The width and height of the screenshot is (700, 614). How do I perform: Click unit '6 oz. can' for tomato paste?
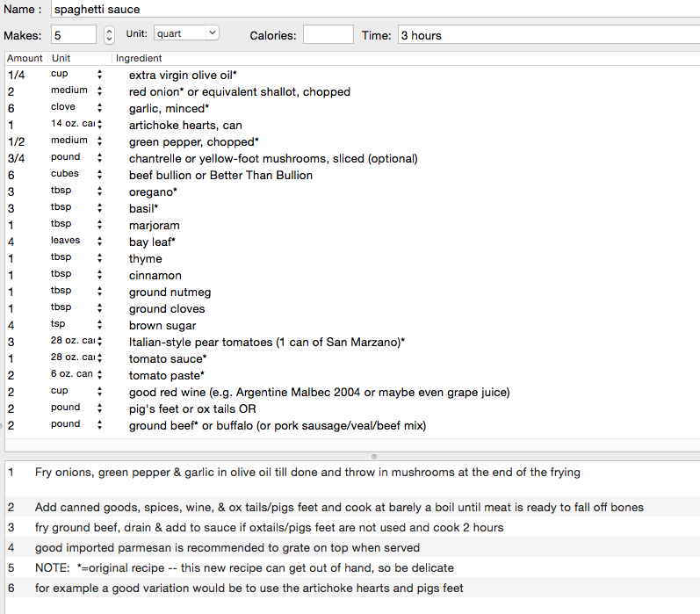point(71,374)
